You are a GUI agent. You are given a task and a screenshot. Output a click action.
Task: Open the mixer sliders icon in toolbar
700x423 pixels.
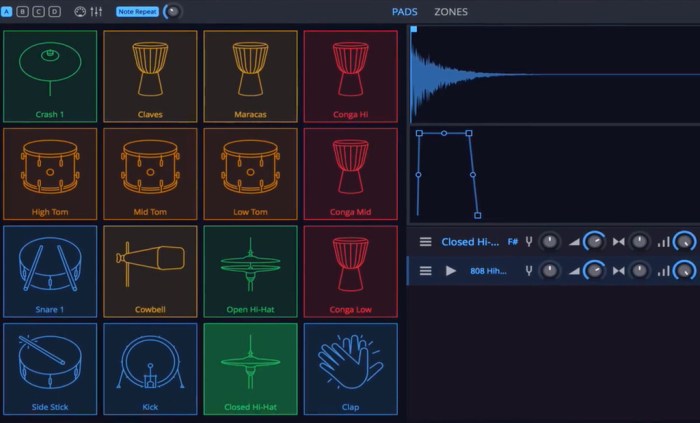pos(96,12)
